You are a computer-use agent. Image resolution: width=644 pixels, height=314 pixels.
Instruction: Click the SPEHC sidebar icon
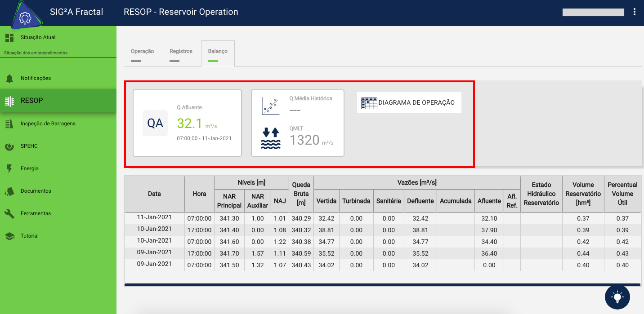[x=9, y=146]
